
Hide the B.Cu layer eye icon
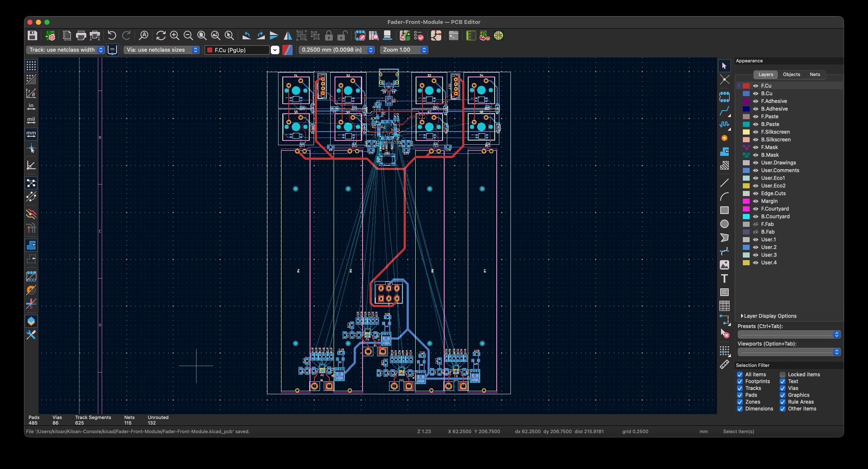coord(756,94)
